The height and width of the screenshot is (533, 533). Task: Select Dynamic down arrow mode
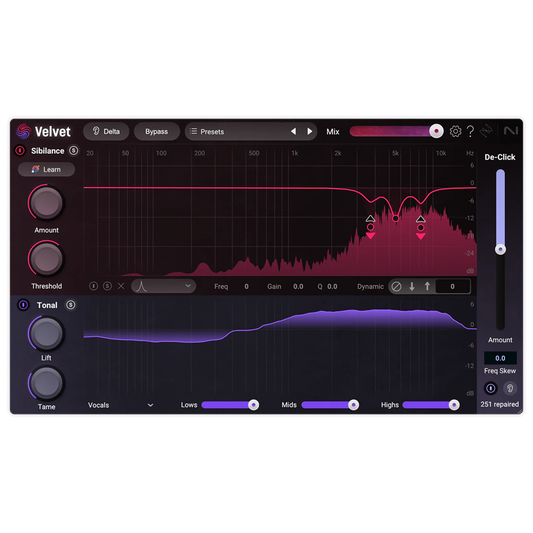[412, 287]
